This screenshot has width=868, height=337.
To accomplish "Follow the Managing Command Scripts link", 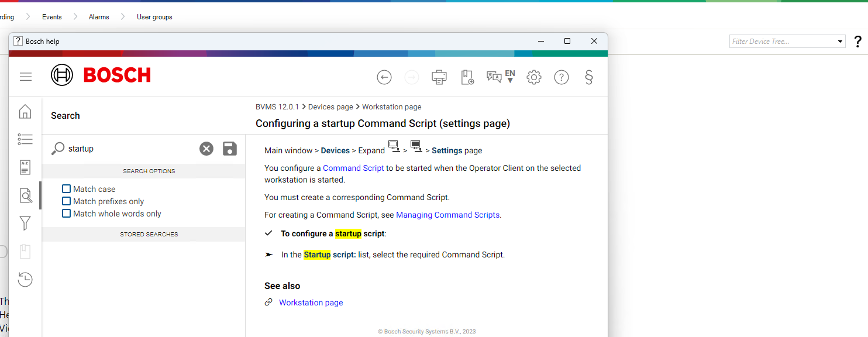I will click(447, 215).
